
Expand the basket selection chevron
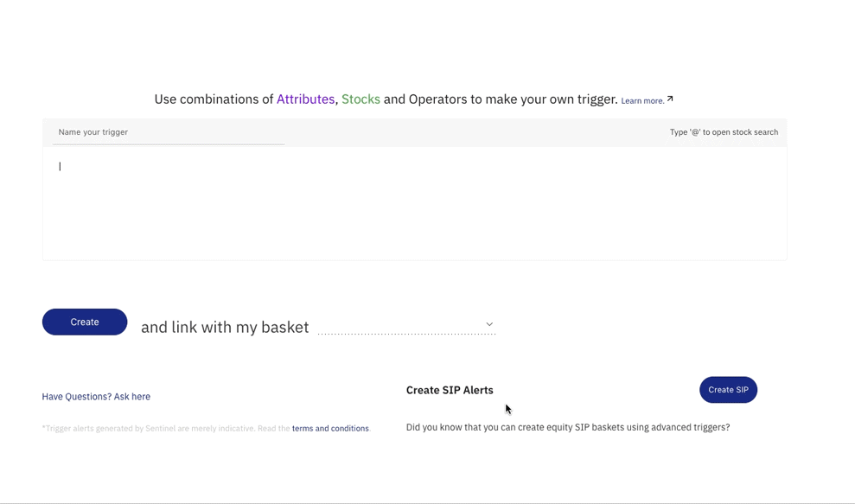[x=489, y=324]
